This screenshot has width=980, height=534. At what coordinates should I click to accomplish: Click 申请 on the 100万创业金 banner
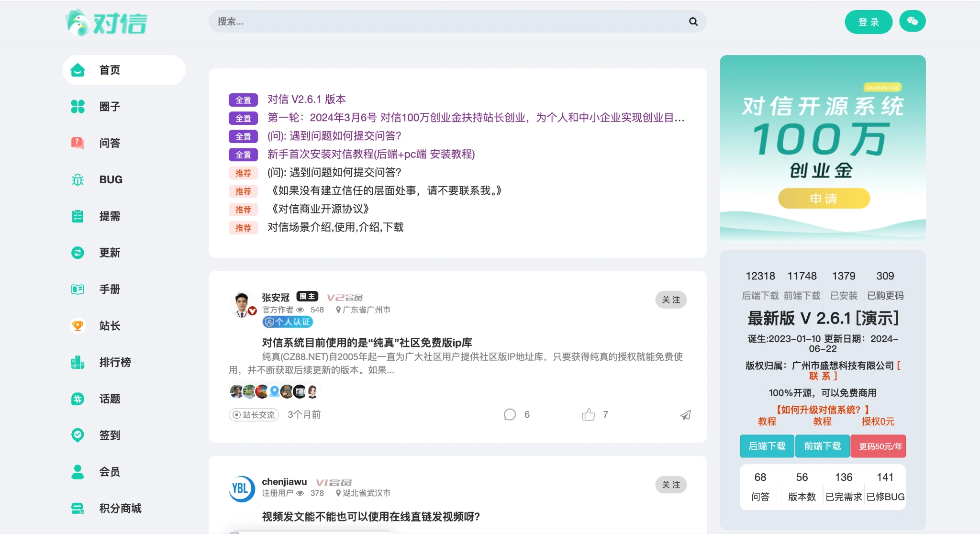point(824,199)
